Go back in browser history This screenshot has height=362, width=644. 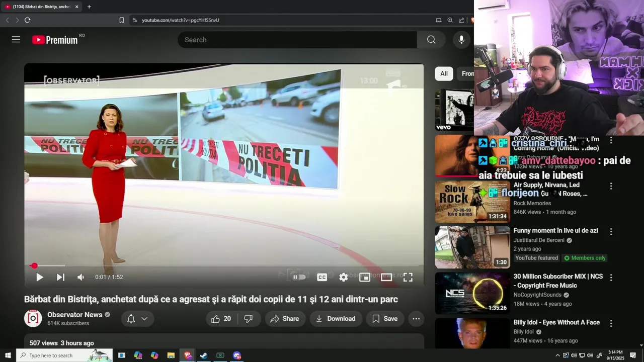tap(7, 20)
